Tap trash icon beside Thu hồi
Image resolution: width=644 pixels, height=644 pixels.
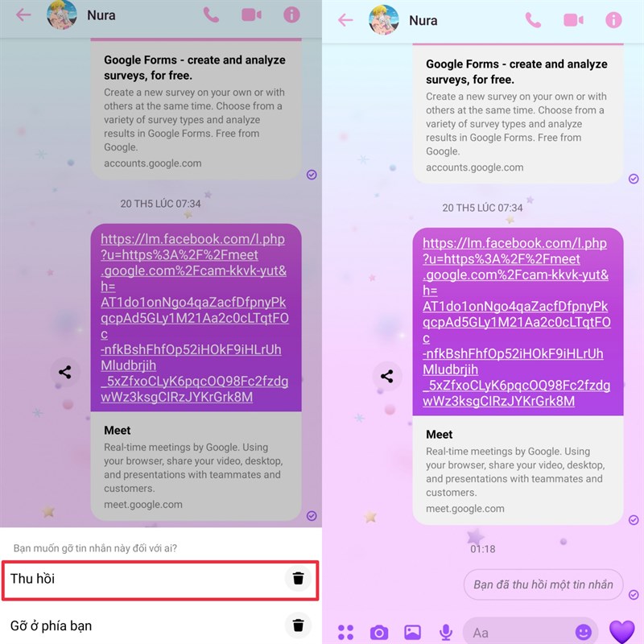coord(298,578)
